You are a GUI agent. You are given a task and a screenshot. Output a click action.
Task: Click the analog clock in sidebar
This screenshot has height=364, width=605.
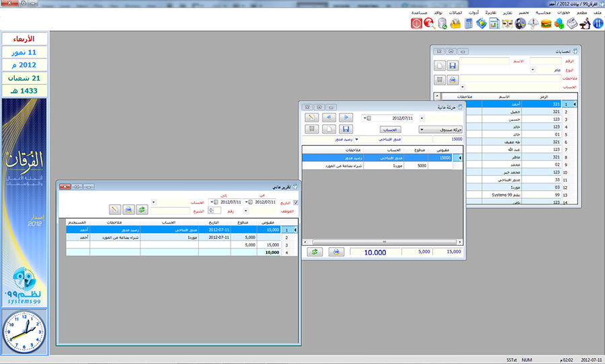pyautogui.click(x=24, y=332)
